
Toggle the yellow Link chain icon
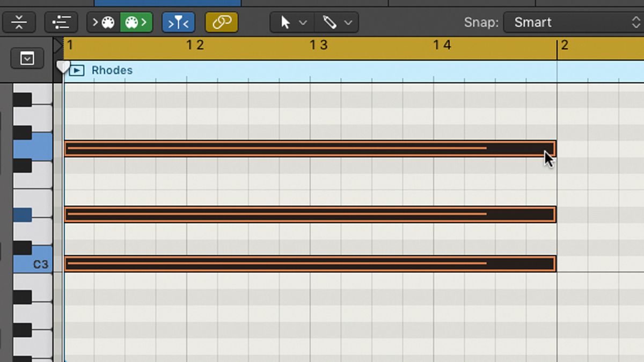click(221, 22)
